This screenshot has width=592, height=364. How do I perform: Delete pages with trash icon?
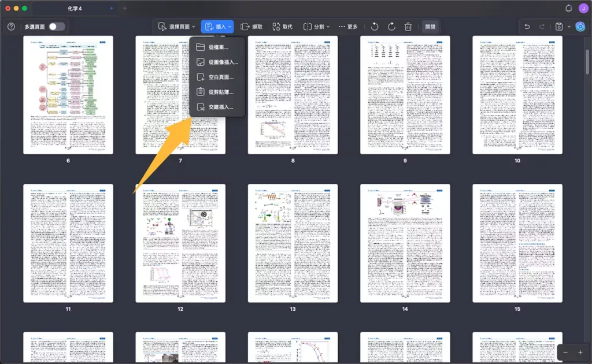(408, 27)
